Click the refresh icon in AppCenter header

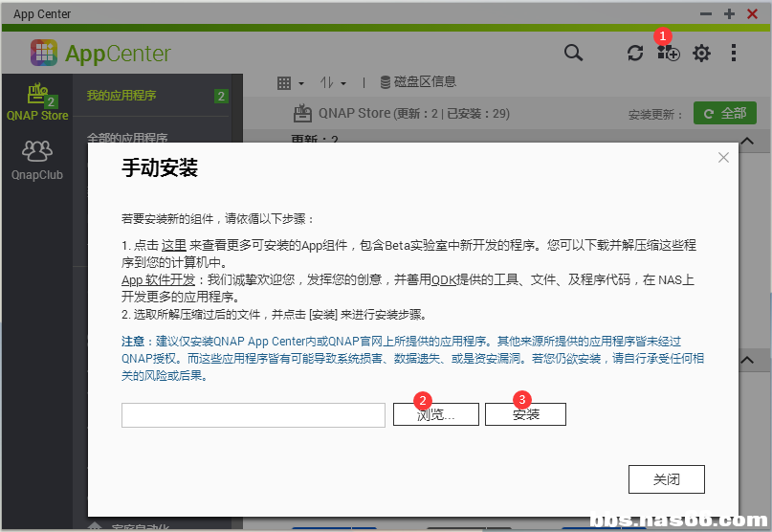coord(635,53)
